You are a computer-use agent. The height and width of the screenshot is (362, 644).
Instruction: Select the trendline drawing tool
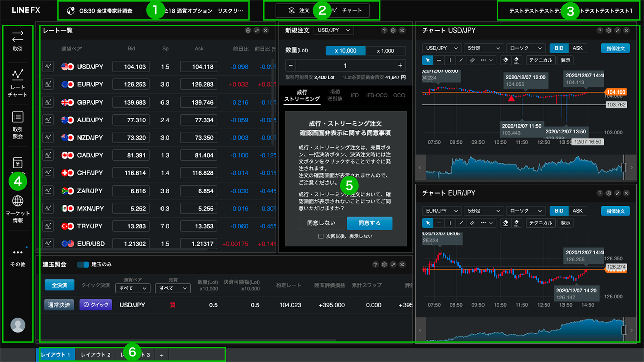pos(462,60)
